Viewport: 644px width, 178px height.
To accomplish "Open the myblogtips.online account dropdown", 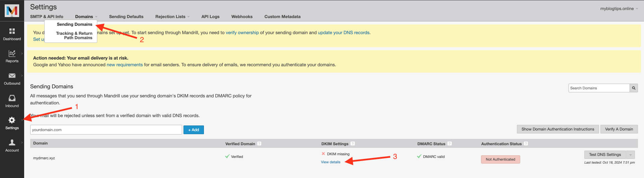I will (x=619, y=9).
